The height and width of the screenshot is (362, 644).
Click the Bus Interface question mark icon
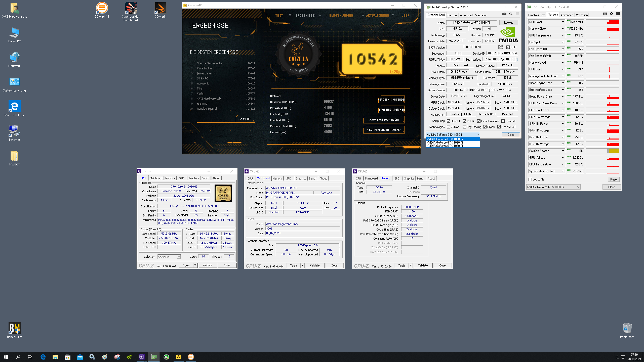517,59
